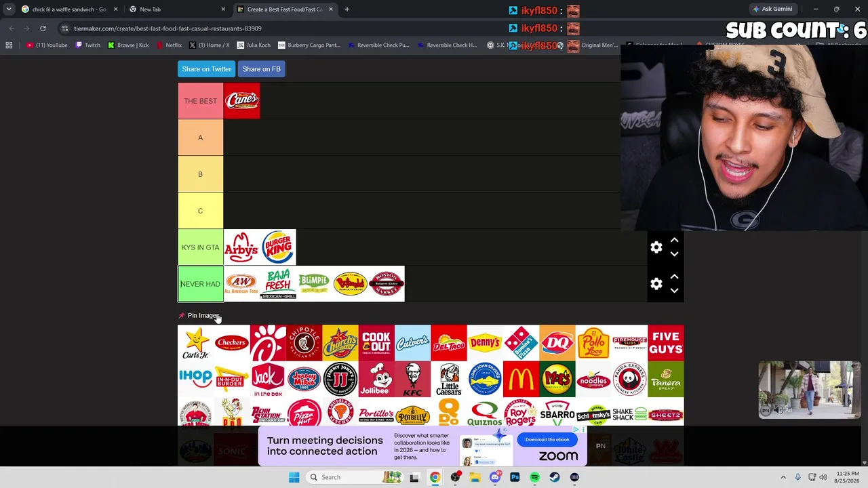Pick the Moe's logo tile
Viewport: 868px width, 488px height.
click(557, 379)
